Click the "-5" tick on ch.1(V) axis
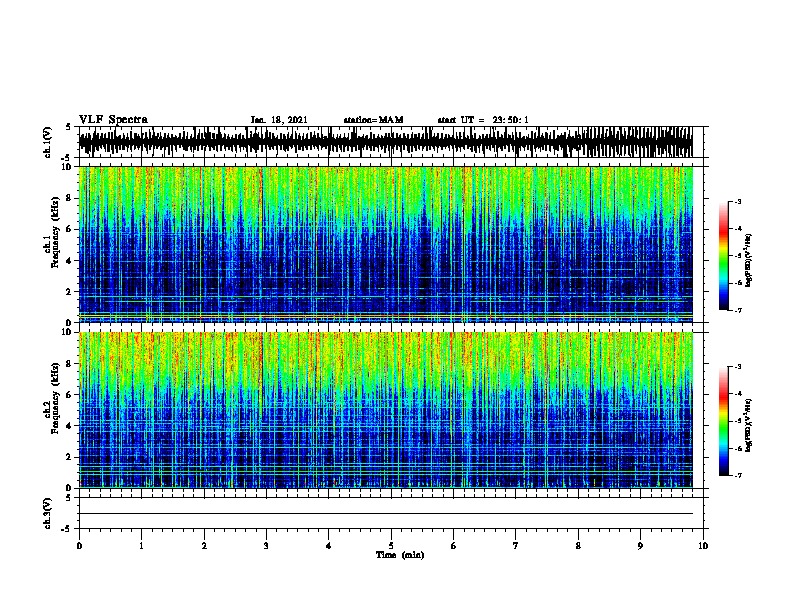792x612 pixels. [66, 158]
